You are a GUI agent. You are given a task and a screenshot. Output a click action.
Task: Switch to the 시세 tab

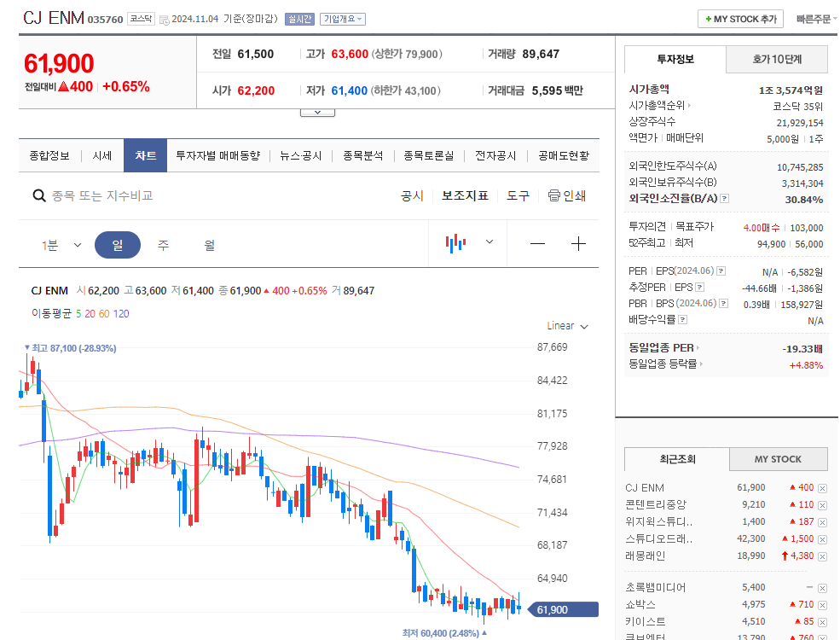pyautogui.click(x=101, y=155)
